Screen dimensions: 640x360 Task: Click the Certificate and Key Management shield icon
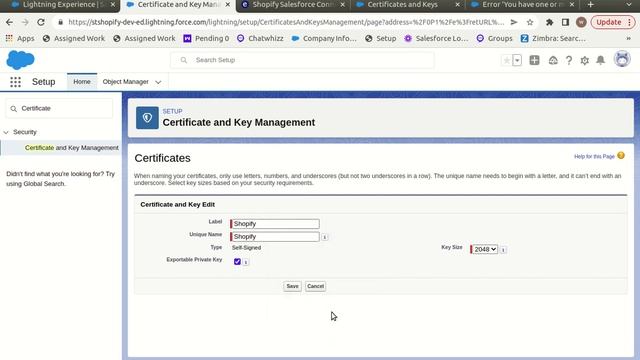147,118
